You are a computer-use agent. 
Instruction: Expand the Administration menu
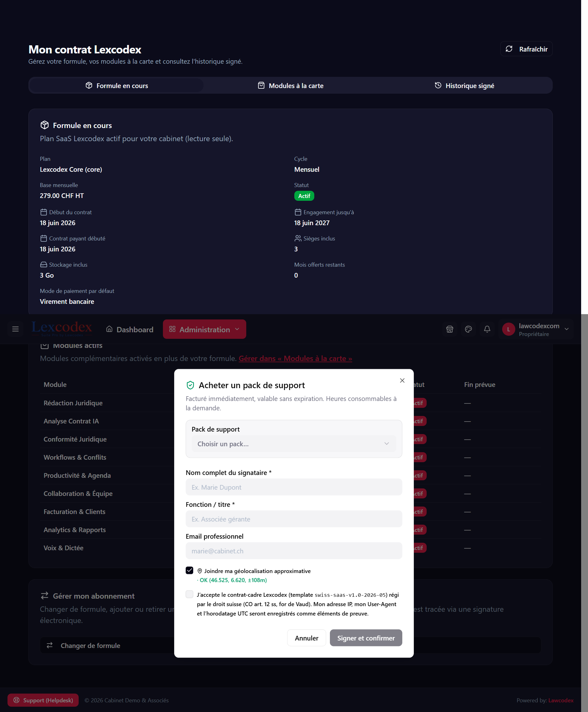204,329
